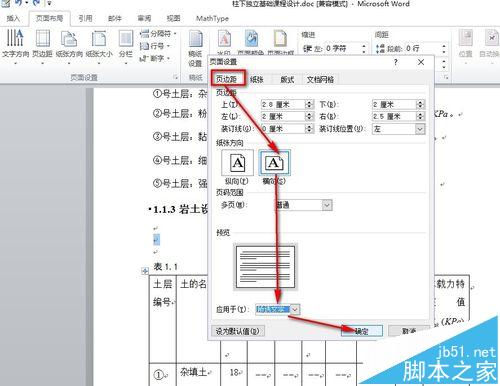The height and width of the screenshot is (386, 500).
Task: Click the 右 right margin spinner arrows
Action: tap(421, 116)
